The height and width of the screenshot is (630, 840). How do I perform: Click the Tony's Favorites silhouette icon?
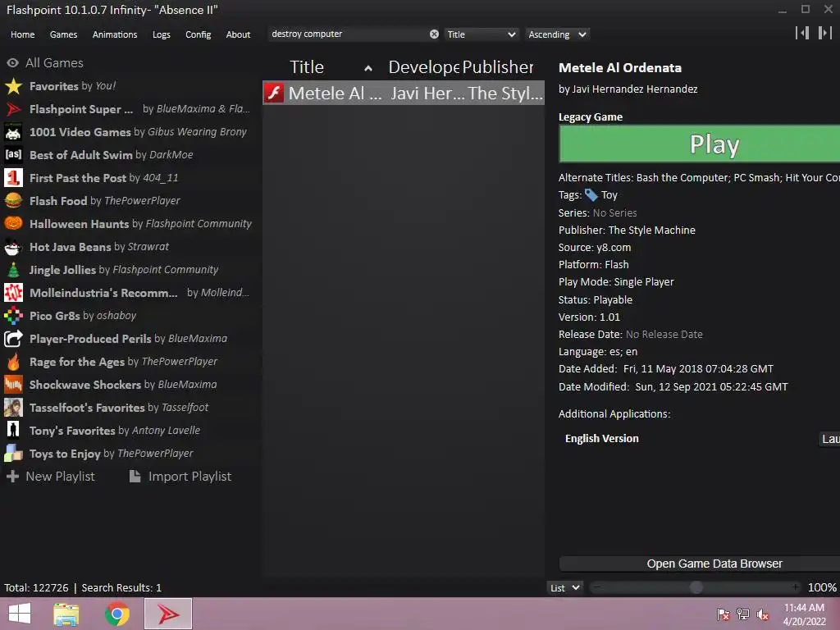(x=13, y=431)
